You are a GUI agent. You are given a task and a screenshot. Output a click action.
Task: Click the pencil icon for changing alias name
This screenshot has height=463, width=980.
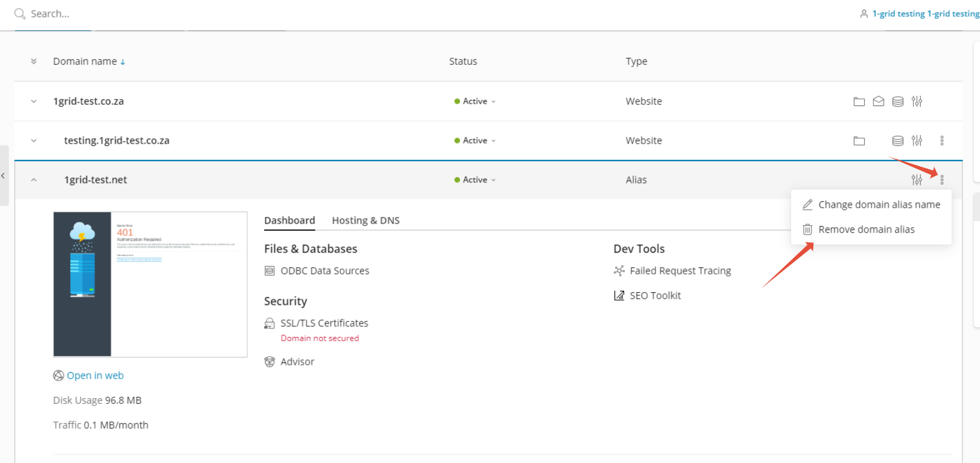tap(807, 205)
